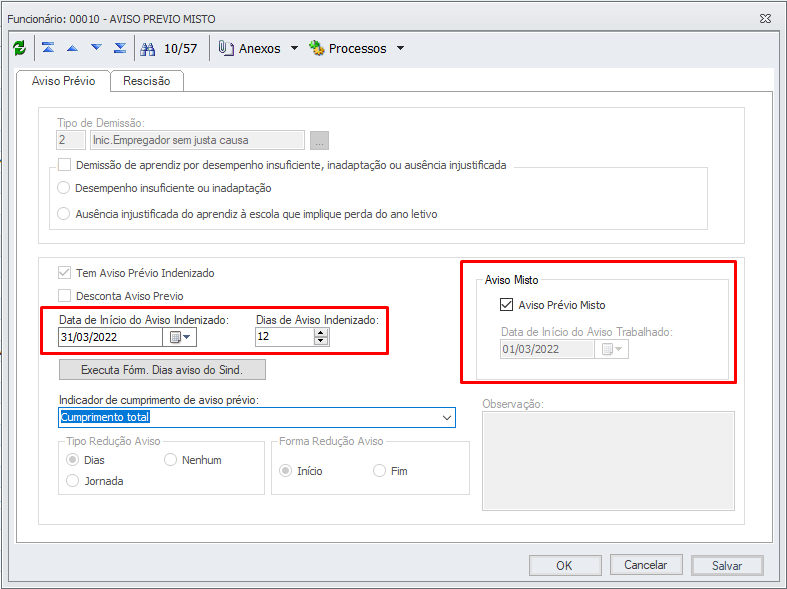Image resolution: width=787 pixels, height=589 pixels.
Task: Select Desempenho insuficiente ou inadaptação radio
Action: [63, 188]
